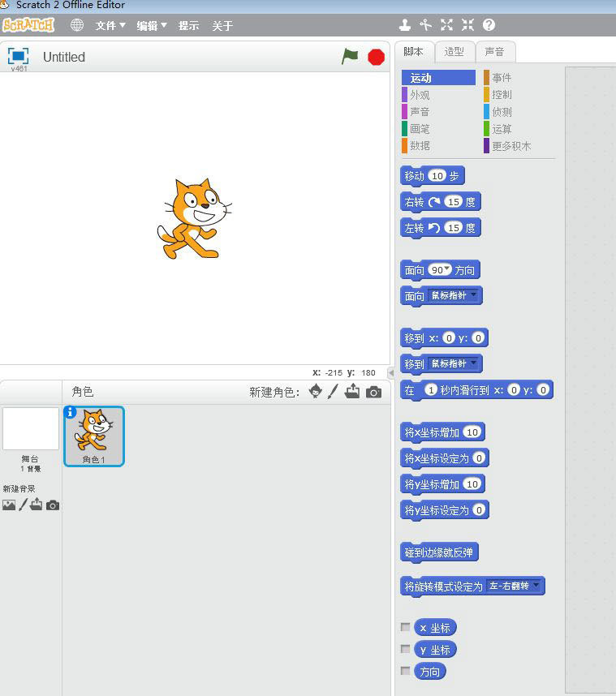Select the shrink sprite tool
This screenshot has width=616, height=696.
coord(467,25)
